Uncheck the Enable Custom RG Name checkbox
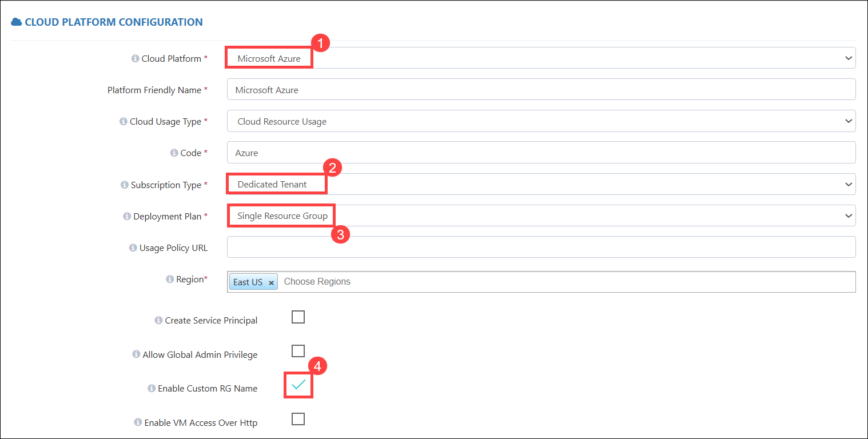This screenshot has width=868, height=439. (298, 385)
